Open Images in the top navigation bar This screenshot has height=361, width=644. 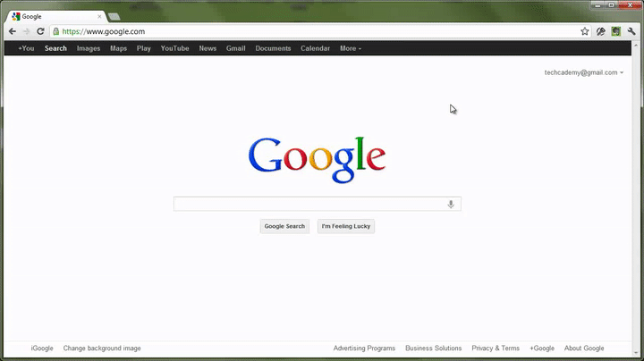click(x=89, y=48)
